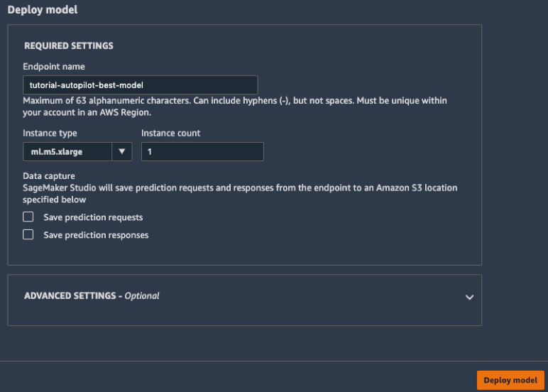
Task: Focus the Endpoint name text field
Action: pyautogui.click(x=140, y=85)
